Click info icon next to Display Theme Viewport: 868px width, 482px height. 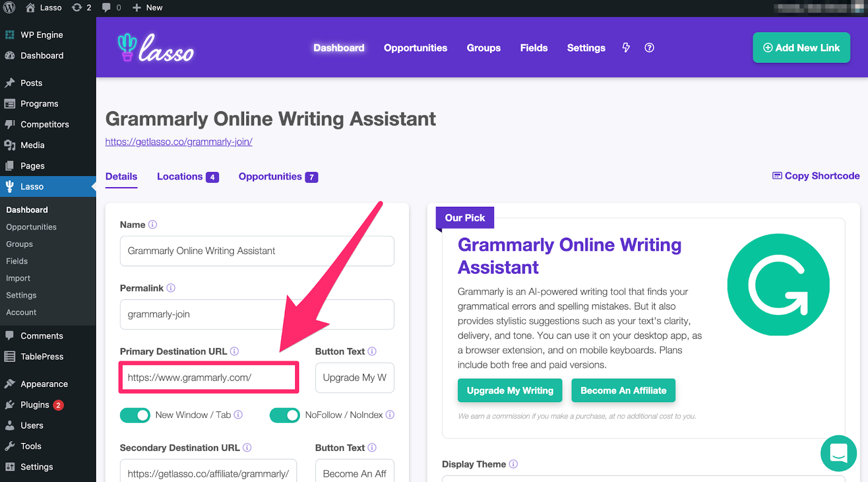pyautogui.click(x=513, y=464)
